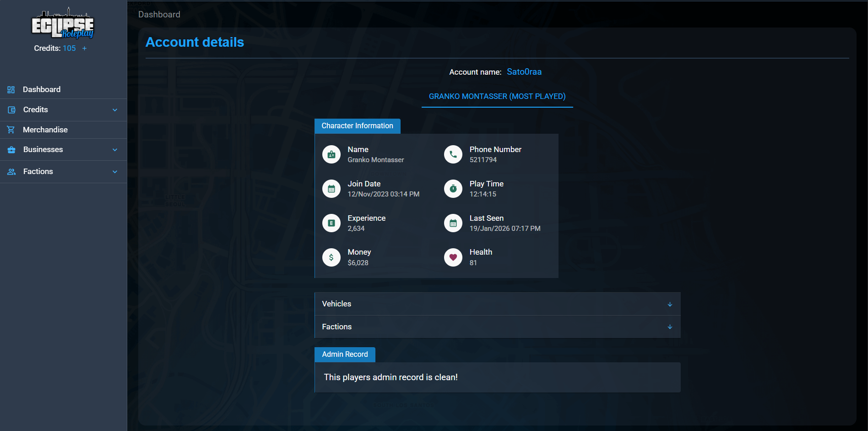Screen dimensions: 868x431
Task: Click the Last Seen label
Action: pos(487,218)
